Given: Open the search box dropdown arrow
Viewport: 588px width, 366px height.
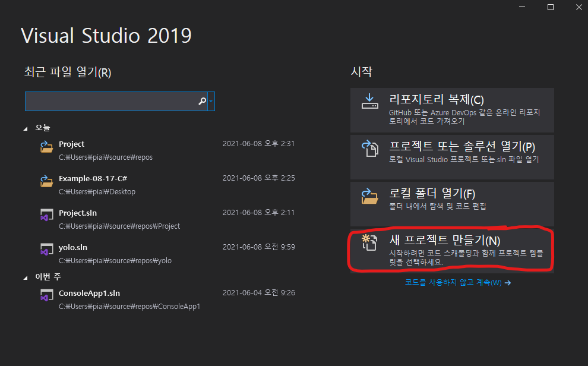Looking at the screenshot, I should click(x=211, y=101).
